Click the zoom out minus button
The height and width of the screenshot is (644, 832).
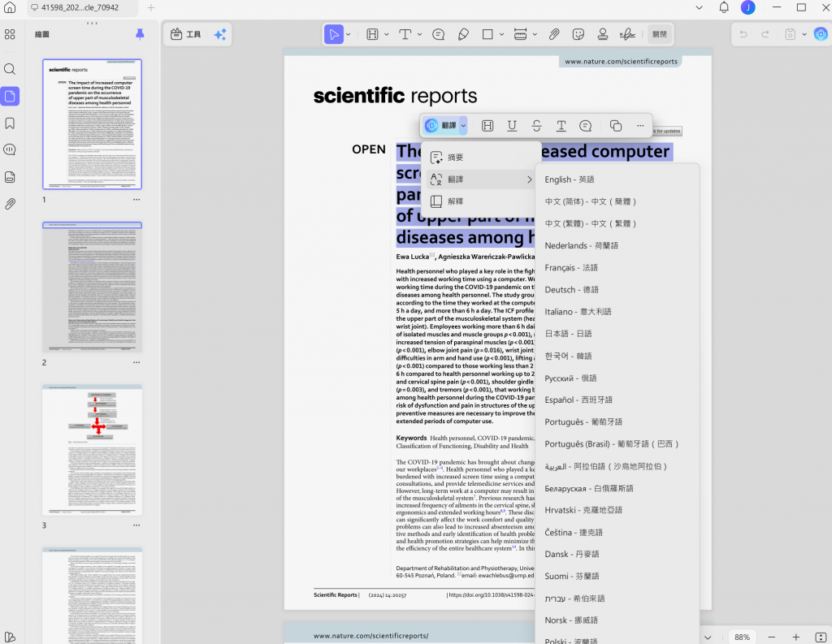coord(772,637)
